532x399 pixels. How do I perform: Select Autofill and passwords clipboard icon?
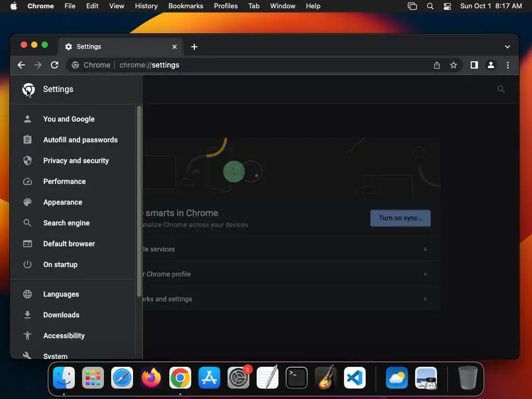tap(28, 140)
